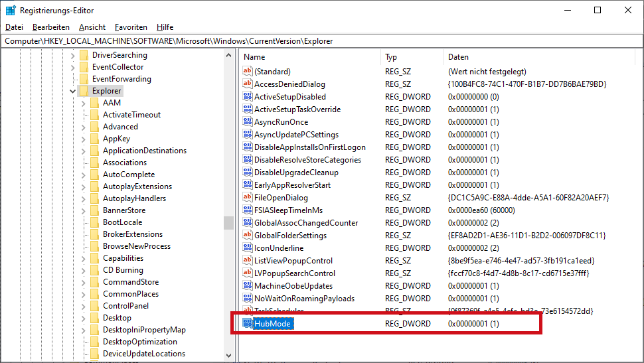
Task: Click the DWORD icon beside GlobalAssocChangedCounter
Action: pyautogui.click(x=247, y=222)
